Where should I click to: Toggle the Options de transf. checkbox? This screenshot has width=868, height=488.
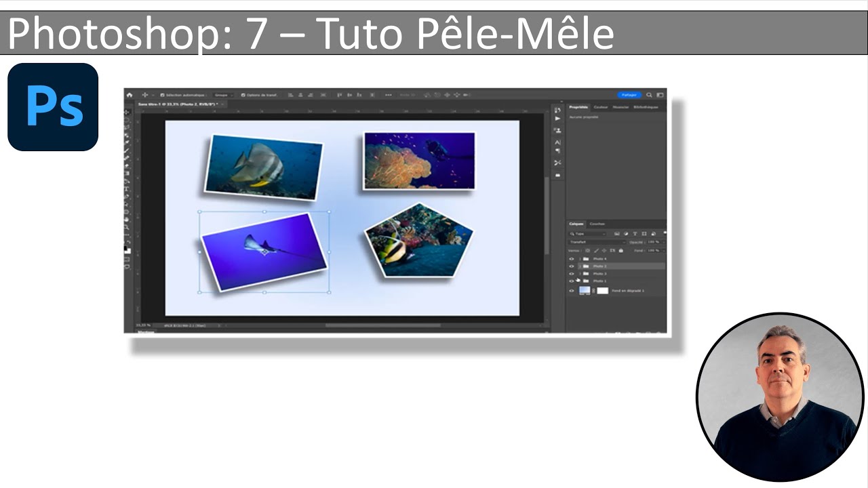pyautogui.click(x=243, y=95)
